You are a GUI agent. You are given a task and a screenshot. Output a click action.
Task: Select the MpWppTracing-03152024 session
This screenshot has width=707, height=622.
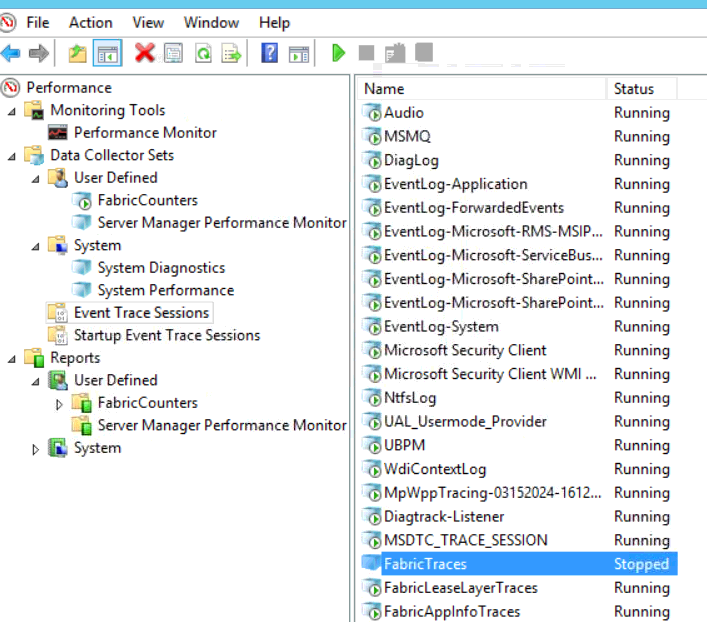pyautogui.click(x=493, y=493)
